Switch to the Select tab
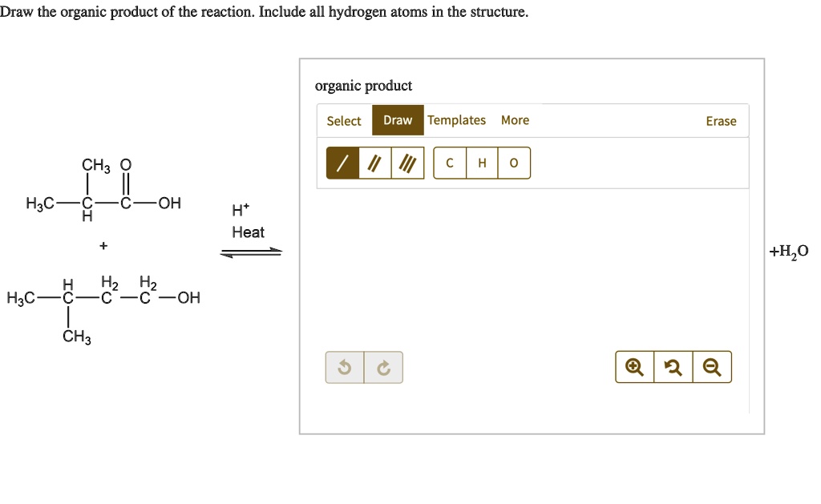 pos(344,120)
